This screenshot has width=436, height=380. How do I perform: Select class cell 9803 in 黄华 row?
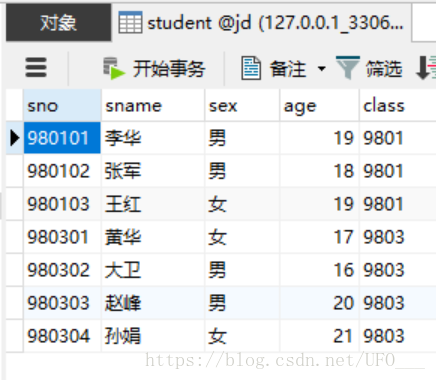(398, 237)
